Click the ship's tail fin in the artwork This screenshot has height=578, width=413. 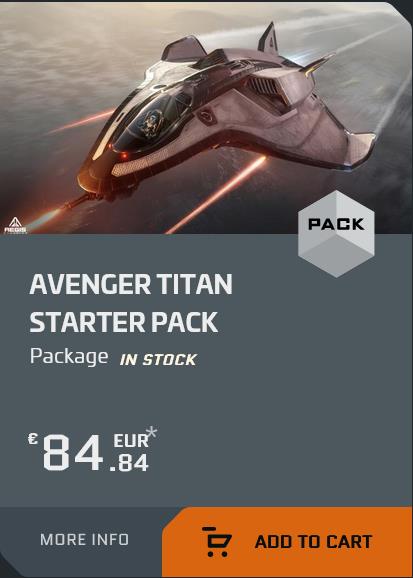point(268,38)
